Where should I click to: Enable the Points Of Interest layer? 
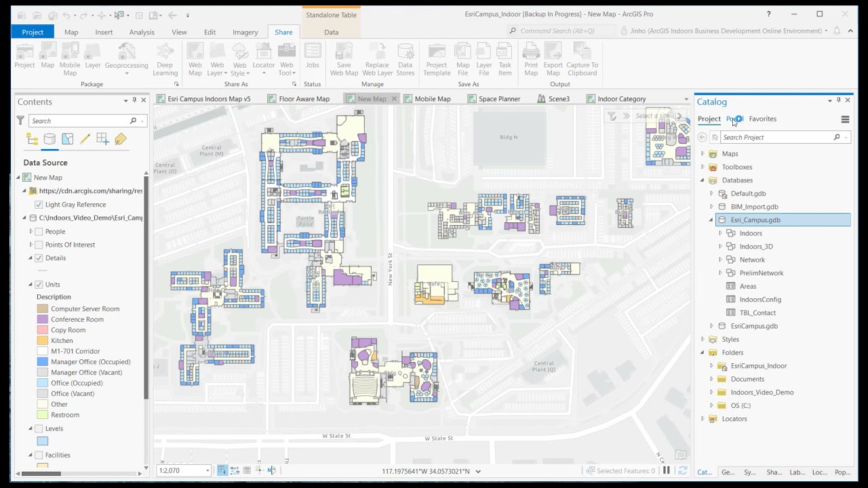click(x=39, y=245)
